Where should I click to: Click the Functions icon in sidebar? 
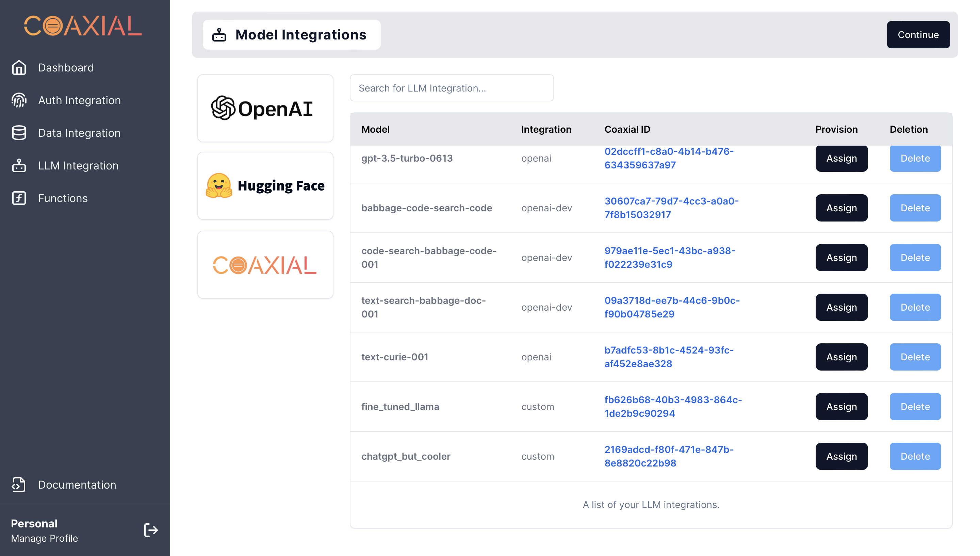click(x=19, y=198)
